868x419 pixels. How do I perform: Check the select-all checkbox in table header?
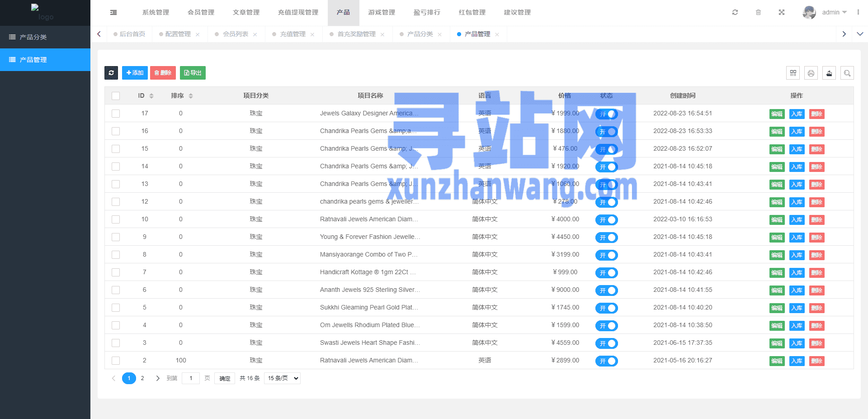click(116, 96)
